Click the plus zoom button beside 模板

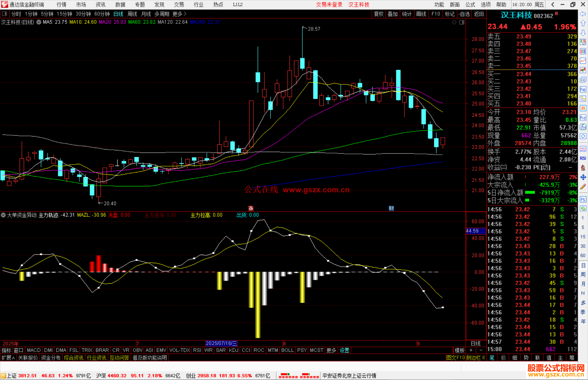pyautogui.click(x=471, y=350)
